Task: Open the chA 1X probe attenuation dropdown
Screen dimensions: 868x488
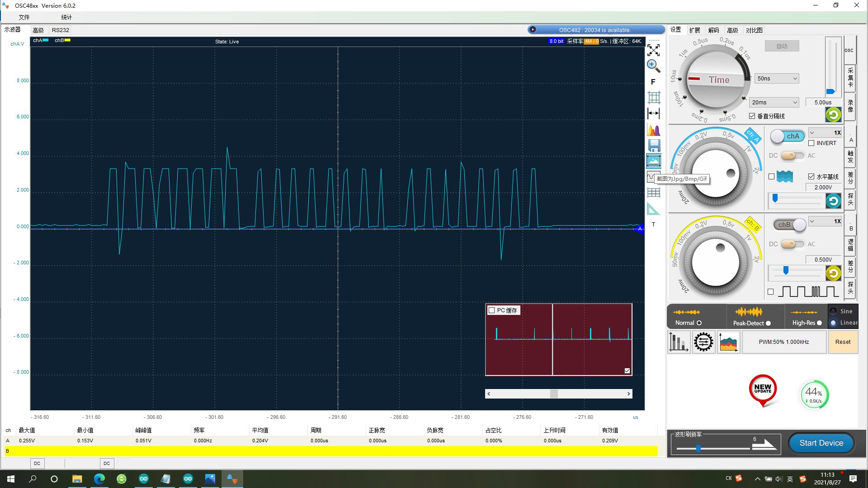Action: point(825,132)
